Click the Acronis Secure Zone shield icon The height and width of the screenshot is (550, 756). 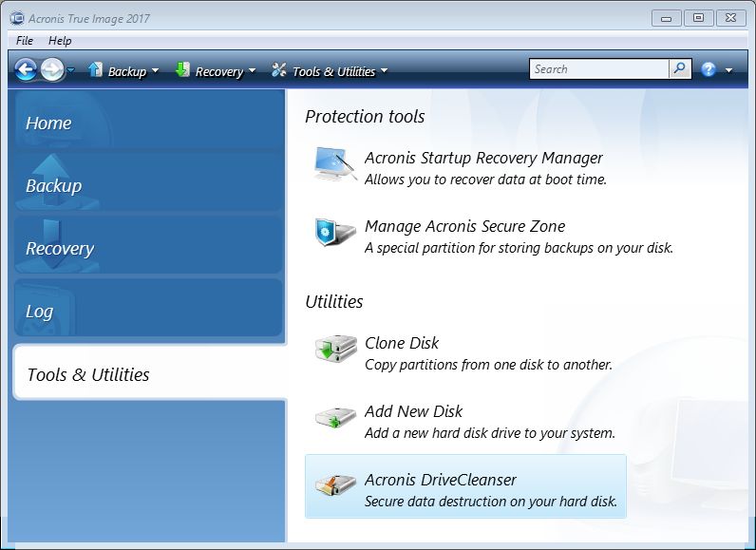(335, 232)
